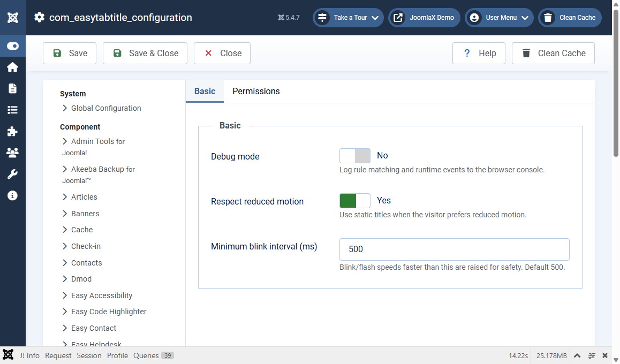Image resolution: width=620 pixels, height=364 pixels.
Task: Click the scrollbar down arrow
Action: (x=616, y=360)
